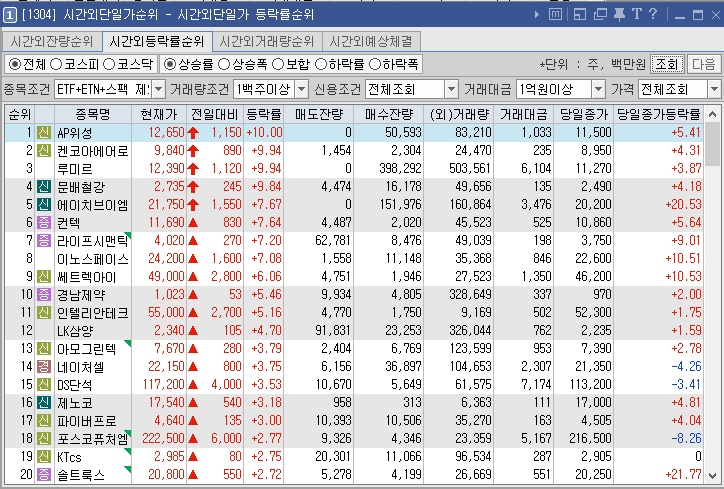This screenshot has width=724, height=489.
Task: Click the 신 badge next to 켄코아에어로
Action: click(x=44, y=151)
